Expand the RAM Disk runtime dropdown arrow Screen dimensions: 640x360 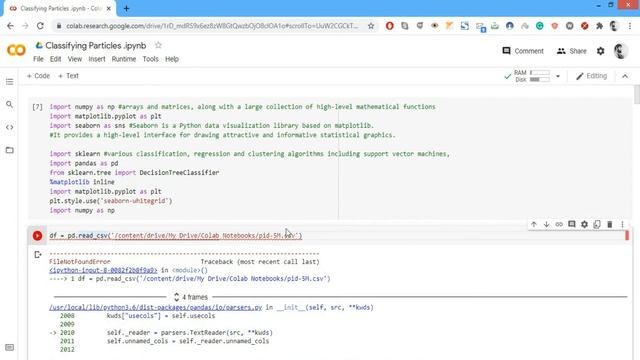(558, 76)
